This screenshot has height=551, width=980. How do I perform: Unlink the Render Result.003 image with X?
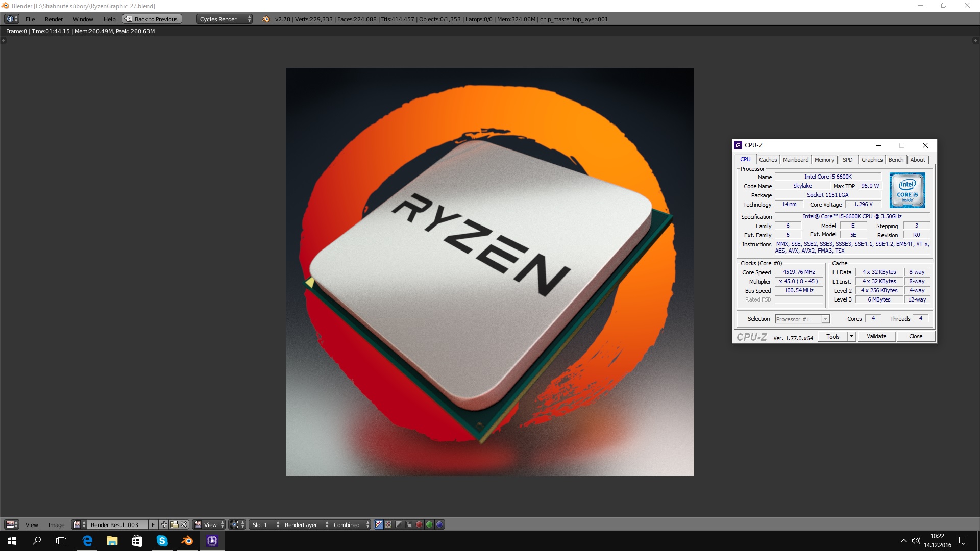(x=184, y=524)
